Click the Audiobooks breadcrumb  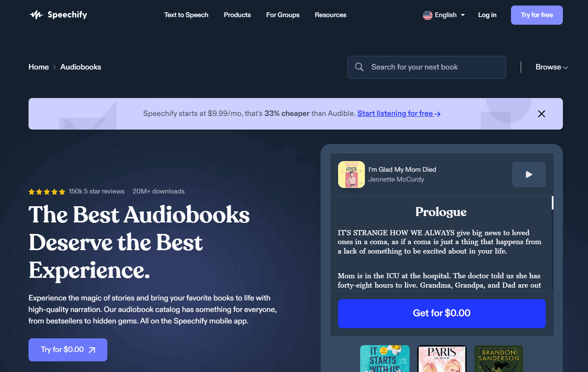(80, 67)
